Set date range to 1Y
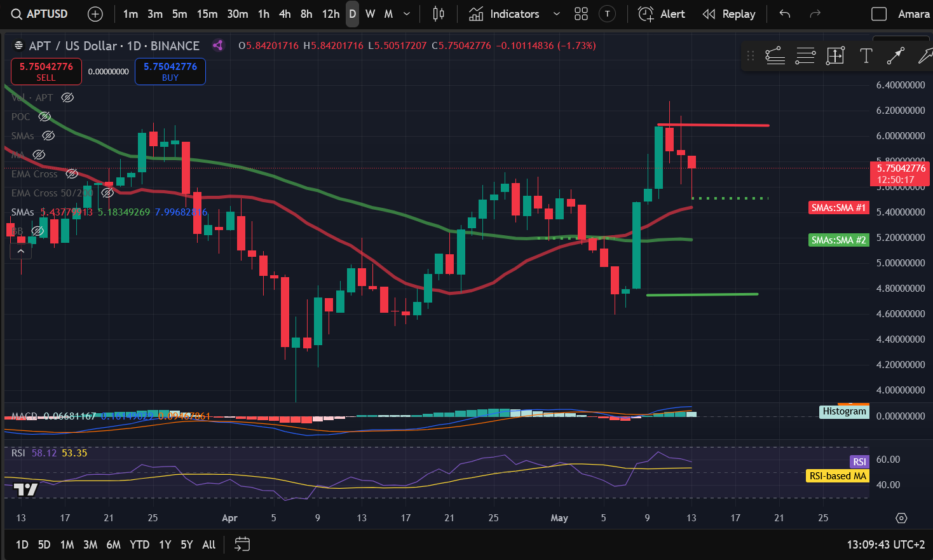 coord(165,545)
